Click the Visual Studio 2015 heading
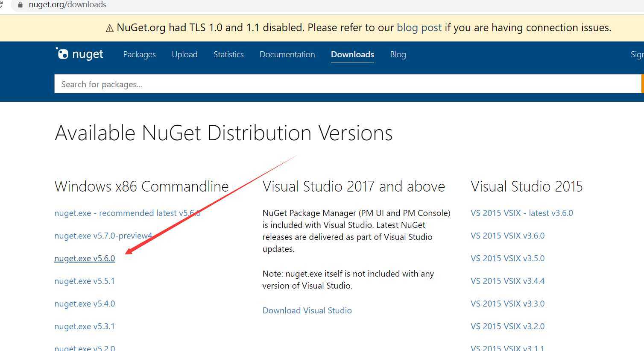This screenshot has height=351, width=644. tap(527, 186)
